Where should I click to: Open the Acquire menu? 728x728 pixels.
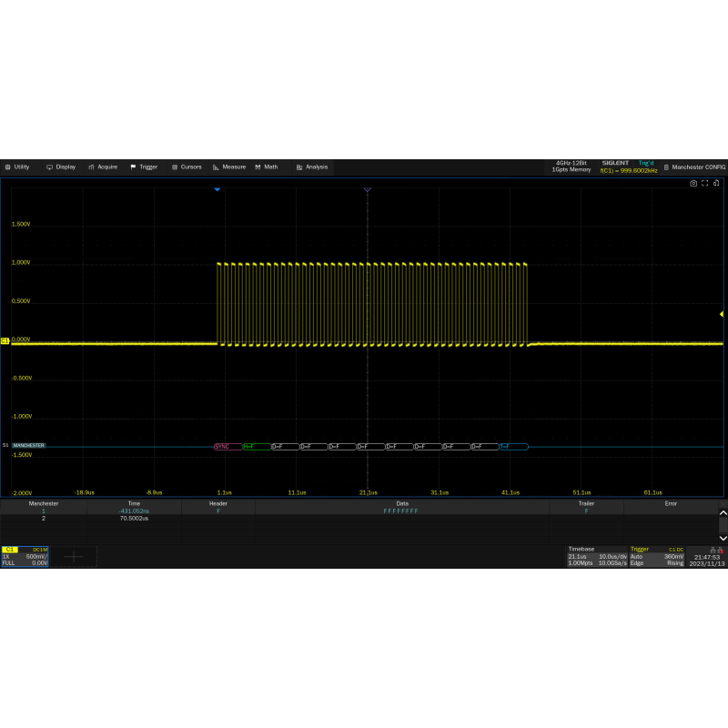[x=103, y=167]
